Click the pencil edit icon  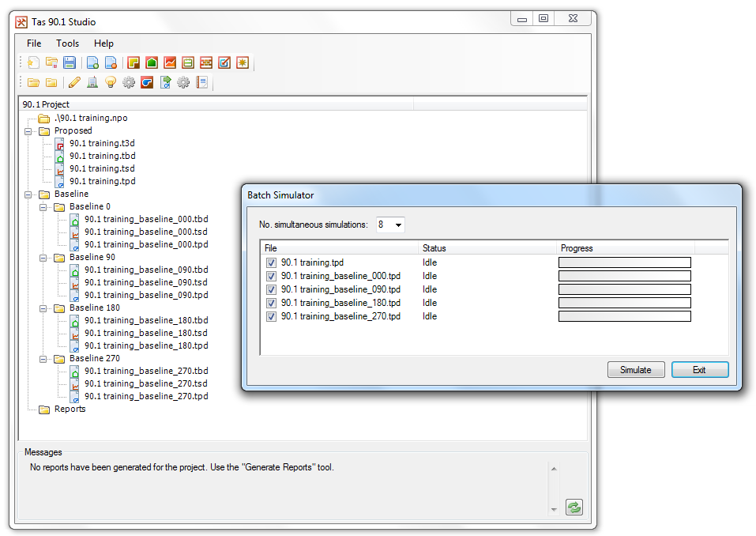tap(74, 82)
